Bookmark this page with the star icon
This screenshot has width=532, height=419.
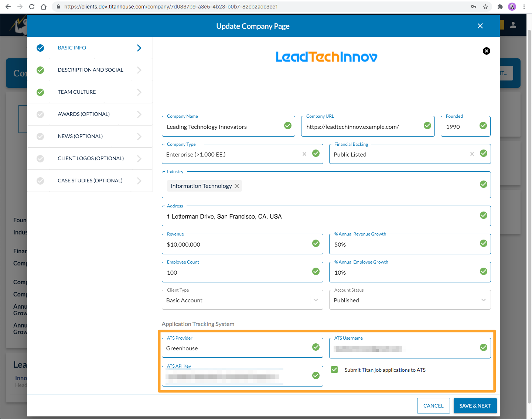485,7
